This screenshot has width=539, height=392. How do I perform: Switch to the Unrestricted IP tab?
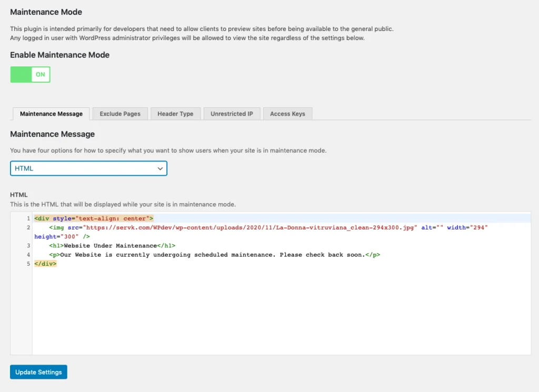[x=232, y=114]
